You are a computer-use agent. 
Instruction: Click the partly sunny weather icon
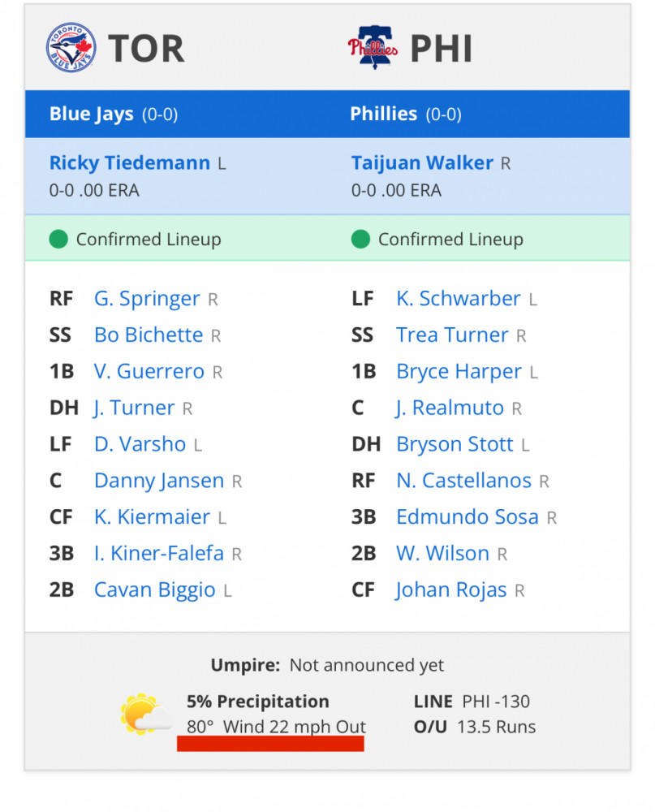[145, 714]
